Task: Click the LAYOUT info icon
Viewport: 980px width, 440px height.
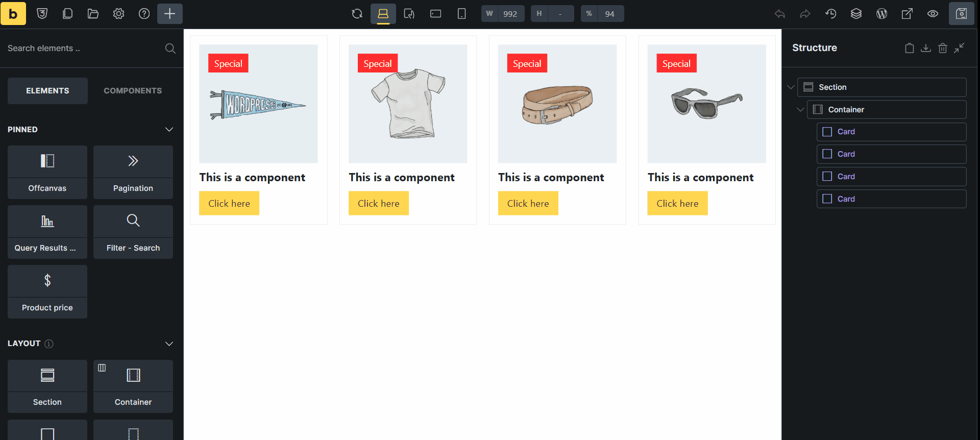Action: pos(49,344)
